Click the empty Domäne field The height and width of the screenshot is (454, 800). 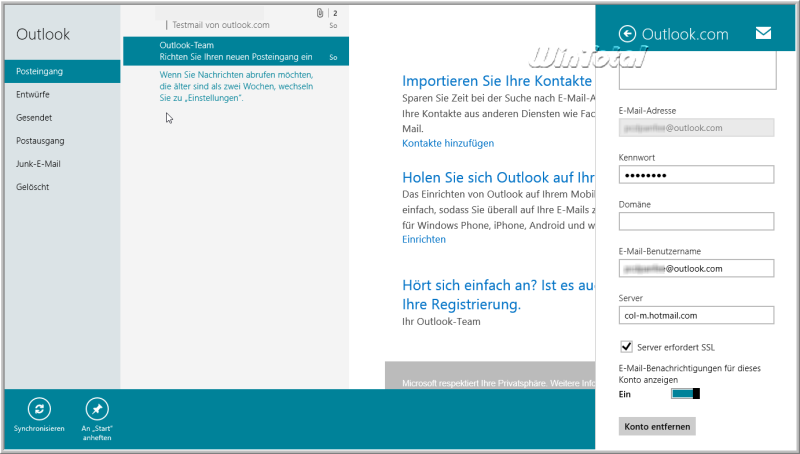click(696, 221)
